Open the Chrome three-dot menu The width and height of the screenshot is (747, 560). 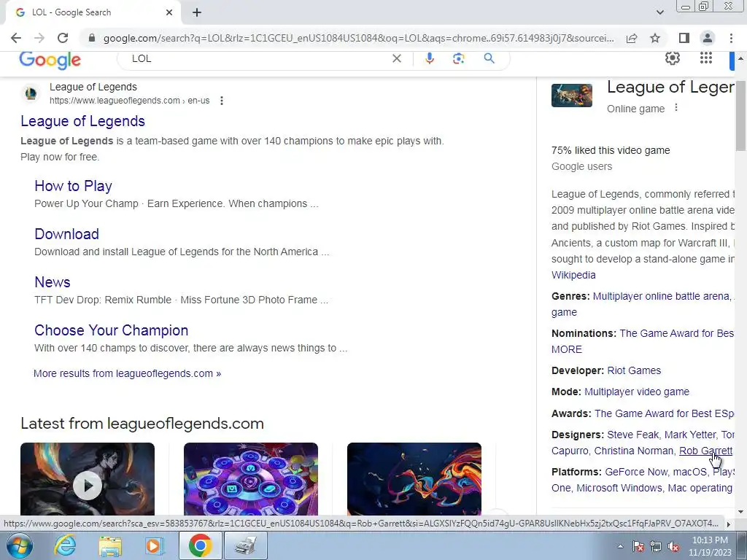point(731,38)
